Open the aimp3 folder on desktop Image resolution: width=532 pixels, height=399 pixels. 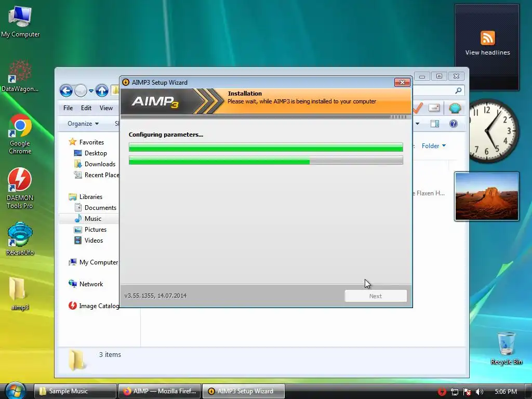click(20, 294)
